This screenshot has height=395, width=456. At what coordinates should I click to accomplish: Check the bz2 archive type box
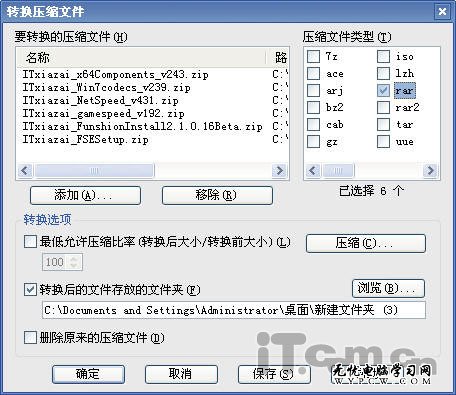(313, 107)
